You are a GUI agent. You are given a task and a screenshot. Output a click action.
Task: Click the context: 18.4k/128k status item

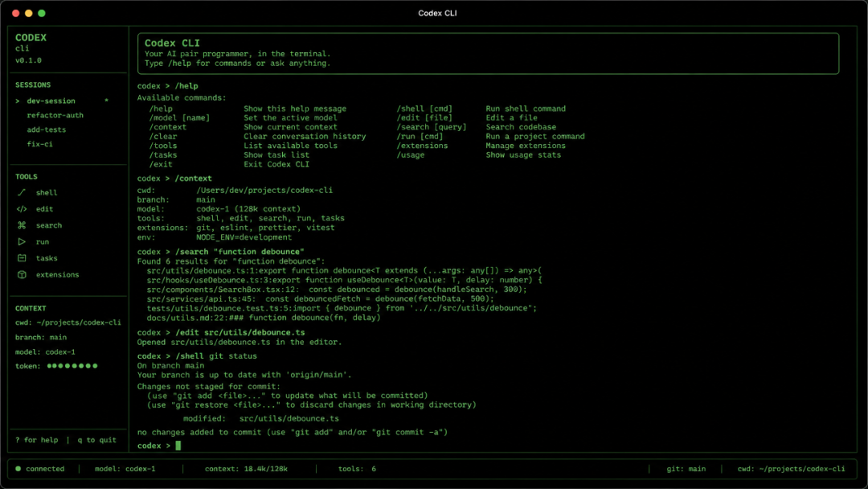[x=246, y=469]
